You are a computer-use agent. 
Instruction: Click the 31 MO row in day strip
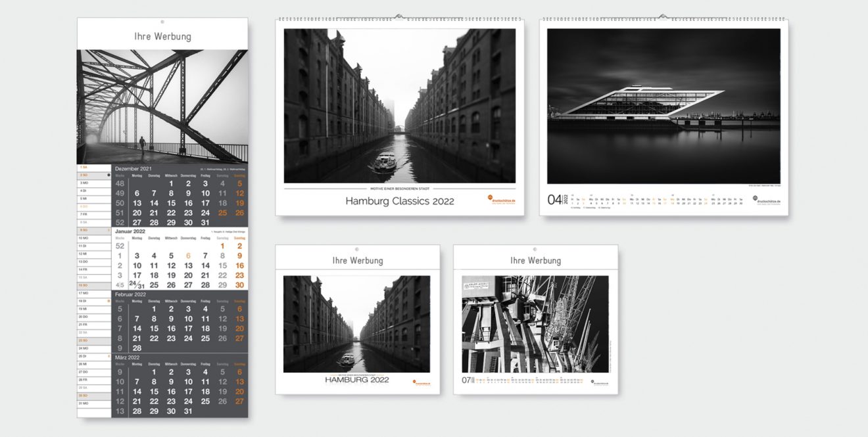tap(95, 403)
